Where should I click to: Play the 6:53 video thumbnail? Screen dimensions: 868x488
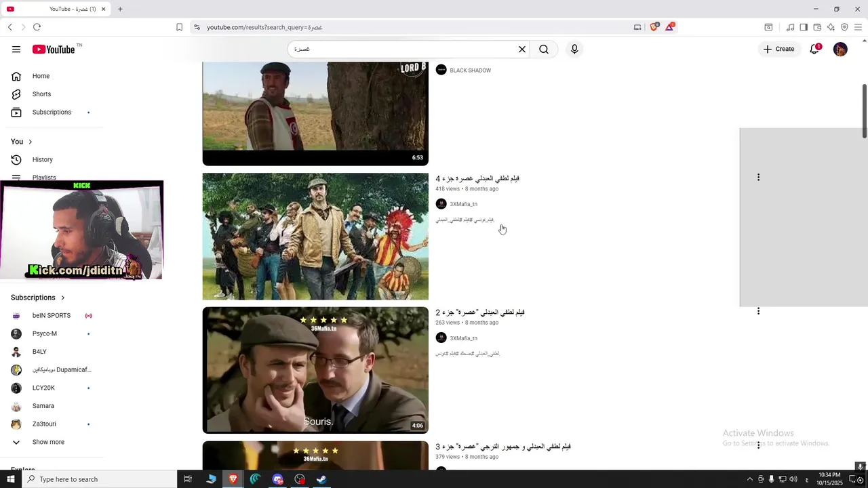click(x=315, y=114)
